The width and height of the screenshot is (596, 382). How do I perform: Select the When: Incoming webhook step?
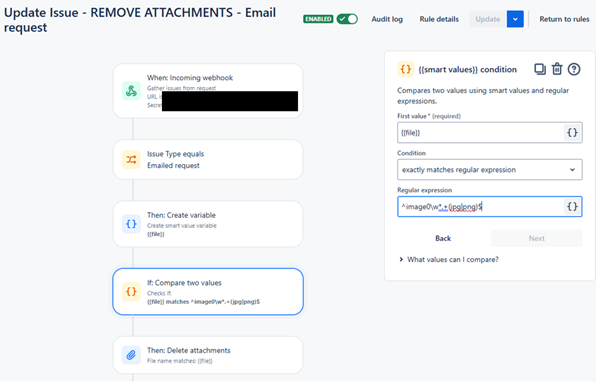[208, 91]
